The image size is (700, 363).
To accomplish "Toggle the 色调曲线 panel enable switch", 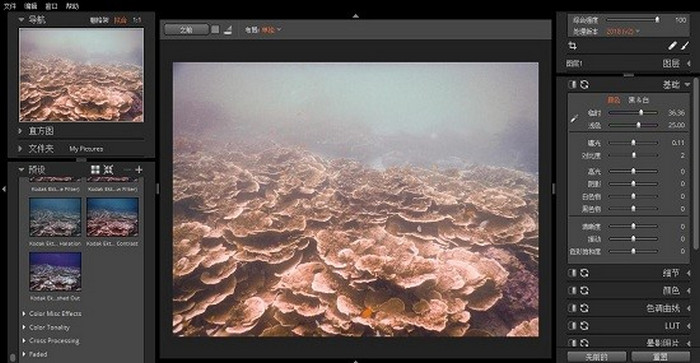I will click(x=572, y=308).
